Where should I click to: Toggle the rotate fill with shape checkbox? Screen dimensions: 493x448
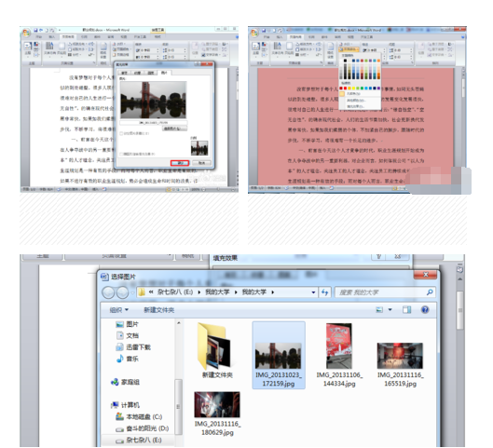point(122,155)
